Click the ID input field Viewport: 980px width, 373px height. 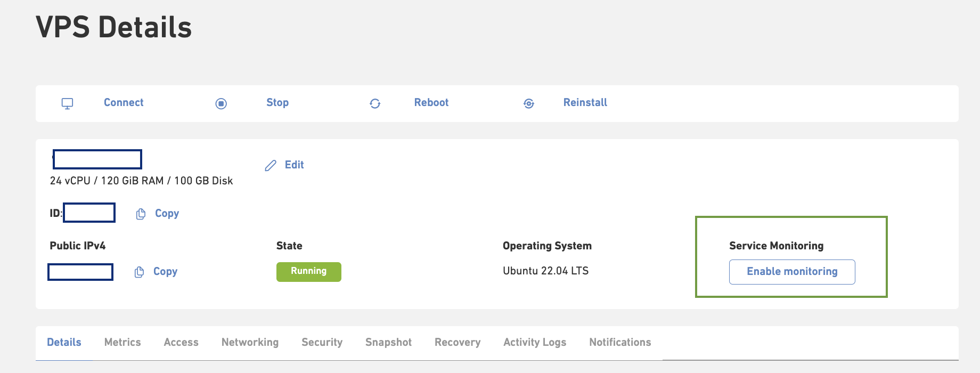pos(89,213)
